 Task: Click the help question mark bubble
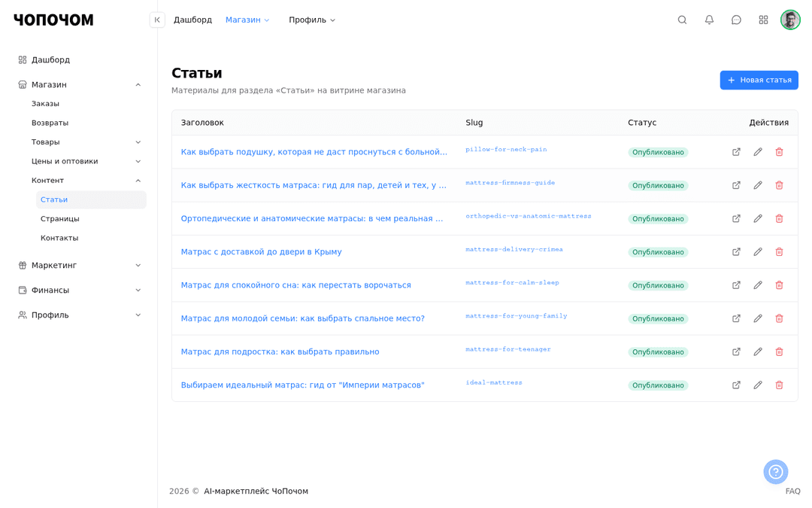click(x=775, y=472)
